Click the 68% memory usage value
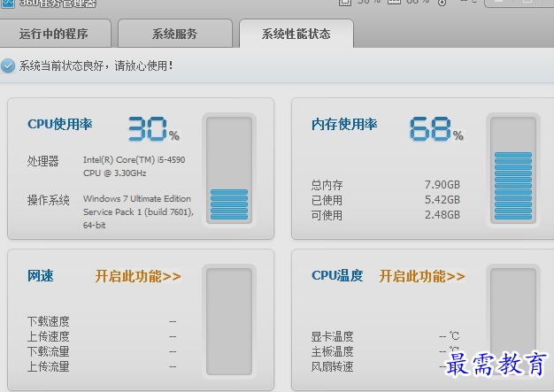Image resolution: width=554 pixels, height=392 pixels. [436, 129]
